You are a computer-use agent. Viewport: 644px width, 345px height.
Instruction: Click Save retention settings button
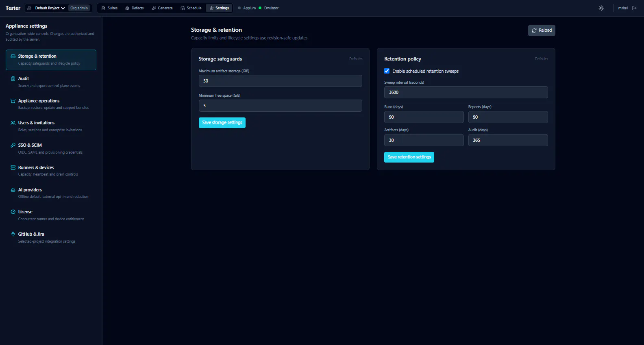click(x=409, y=157)
